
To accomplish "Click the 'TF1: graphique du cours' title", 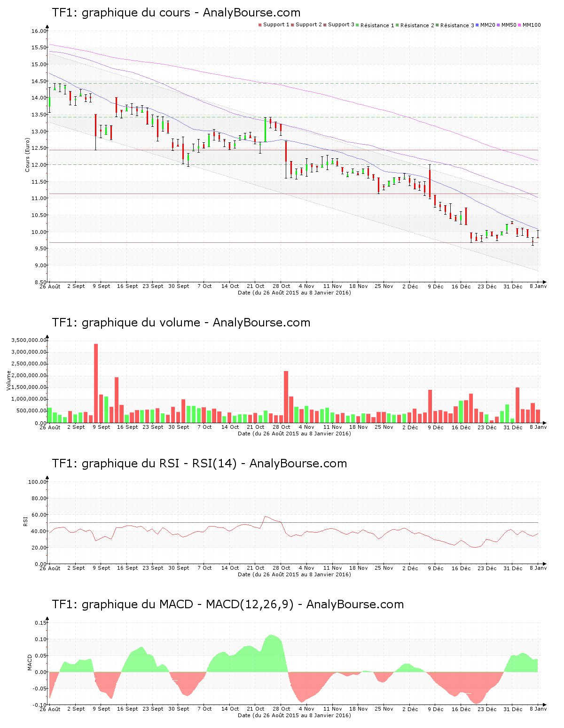I will point(176,13).
